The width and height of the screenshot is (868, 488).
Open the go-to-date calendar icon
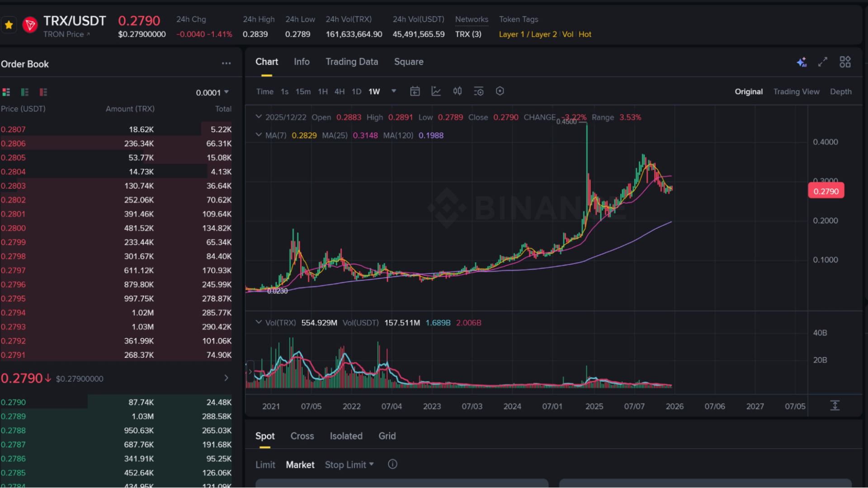[x=415, y=91]
